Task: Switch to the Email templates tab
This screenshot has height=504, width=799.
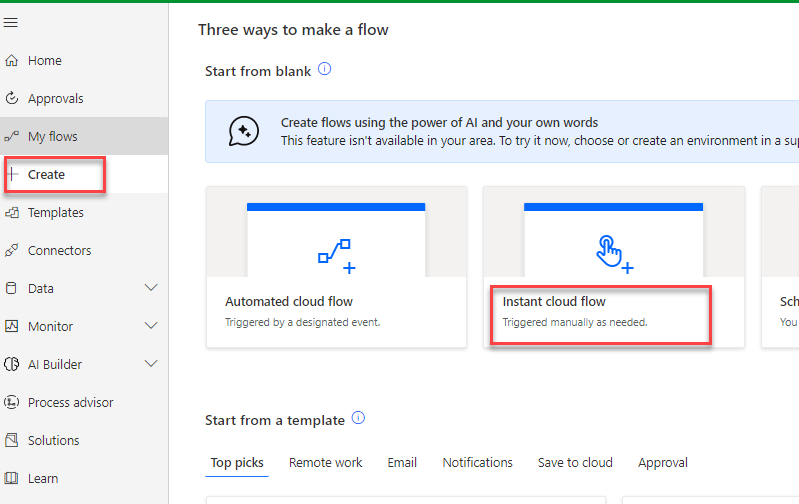Action: coord(402,463)
